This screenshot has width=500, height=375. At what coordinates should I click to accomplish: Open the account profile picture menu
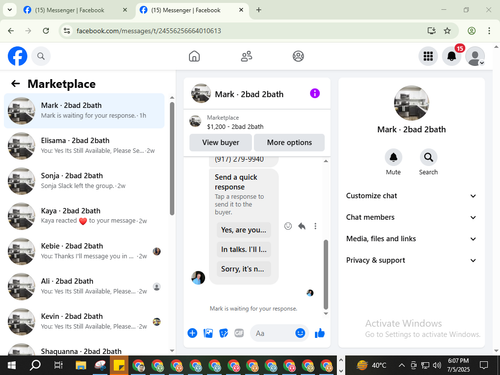pyautogui.click(x=475, y=56)
